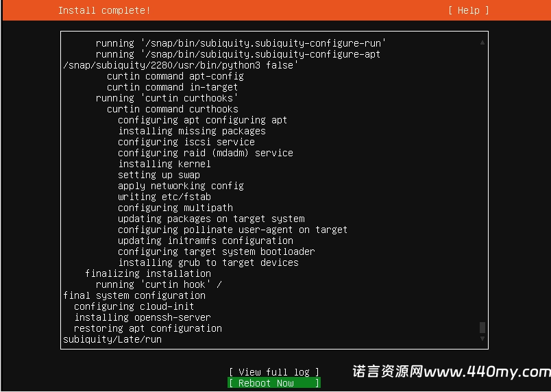
Task: Click the line ending 'subiquity-configure-apt'
Action: tap(238, 54)
